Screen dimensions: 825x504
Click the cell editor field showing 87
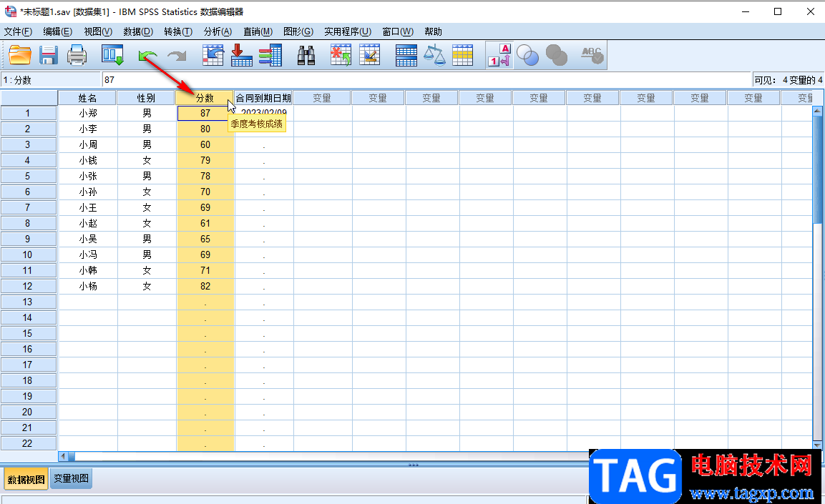426,80
